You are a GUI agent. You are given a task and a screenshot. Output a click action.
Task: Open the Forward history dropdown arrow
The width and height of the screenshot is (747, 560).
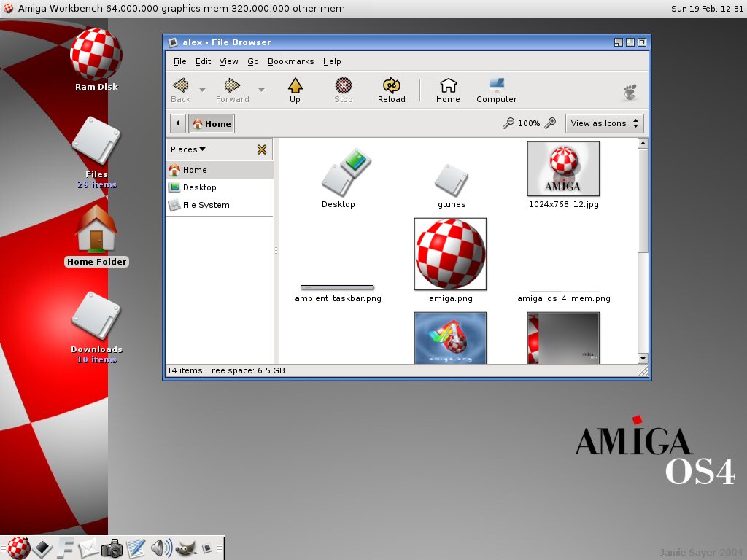coord(262,90)
